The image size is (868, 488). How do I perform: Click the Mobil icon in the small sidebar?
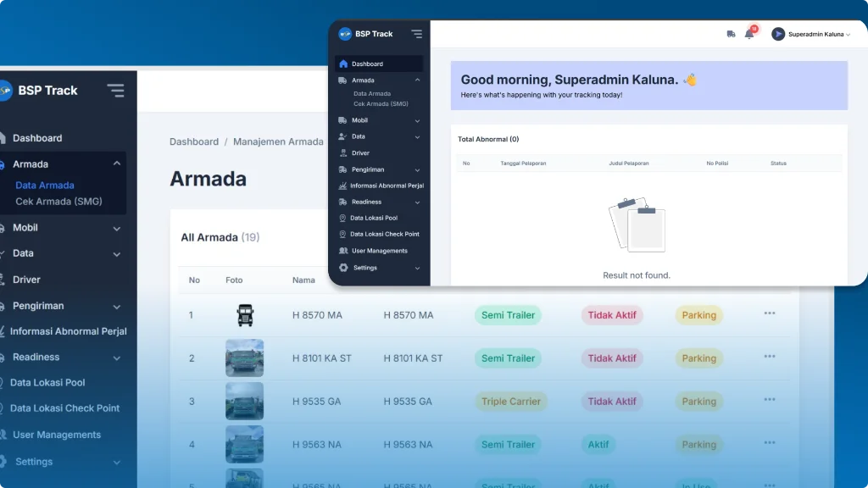click(342, 120)
